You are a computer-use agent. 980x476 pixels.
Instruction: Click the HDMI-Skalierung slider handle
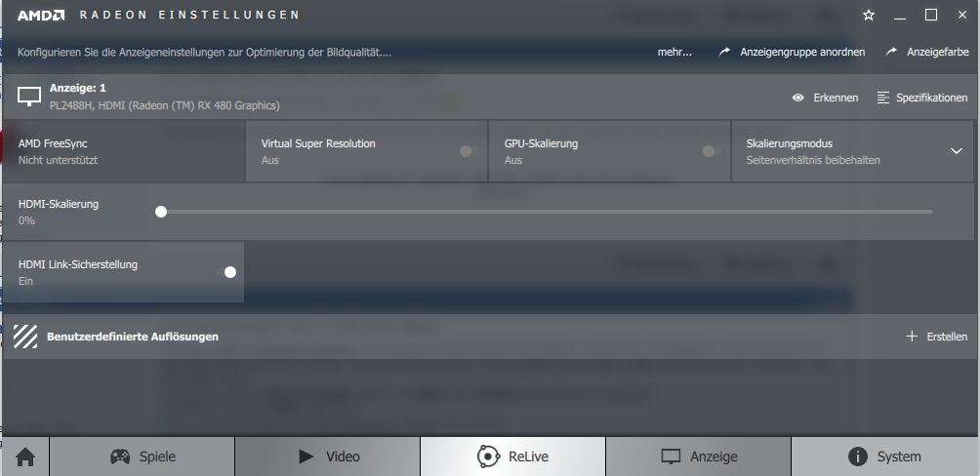click(161, 212)
